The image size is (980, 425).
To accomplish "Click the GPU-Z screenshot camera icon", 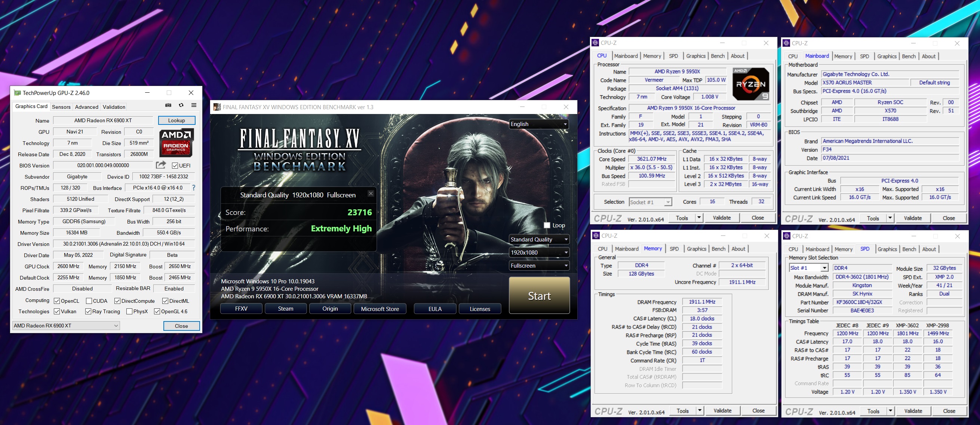I will click(x=168, y=105).
